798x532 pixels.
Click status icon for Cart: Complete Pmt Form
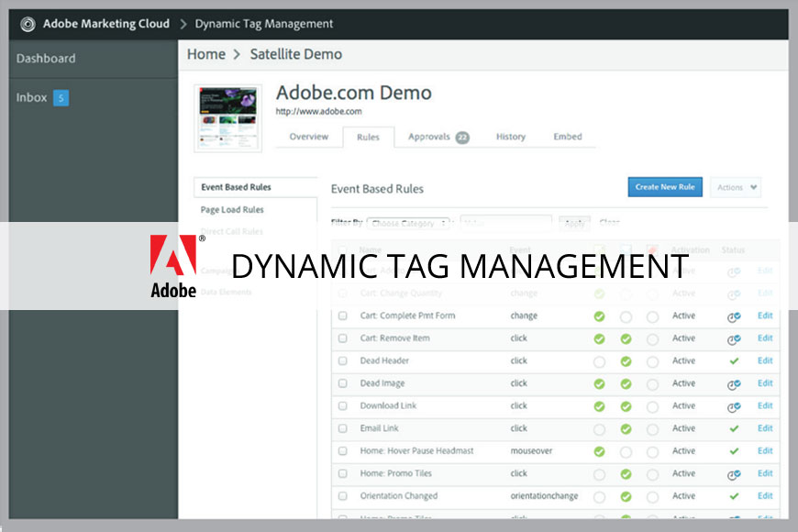(x=734, y=316)
